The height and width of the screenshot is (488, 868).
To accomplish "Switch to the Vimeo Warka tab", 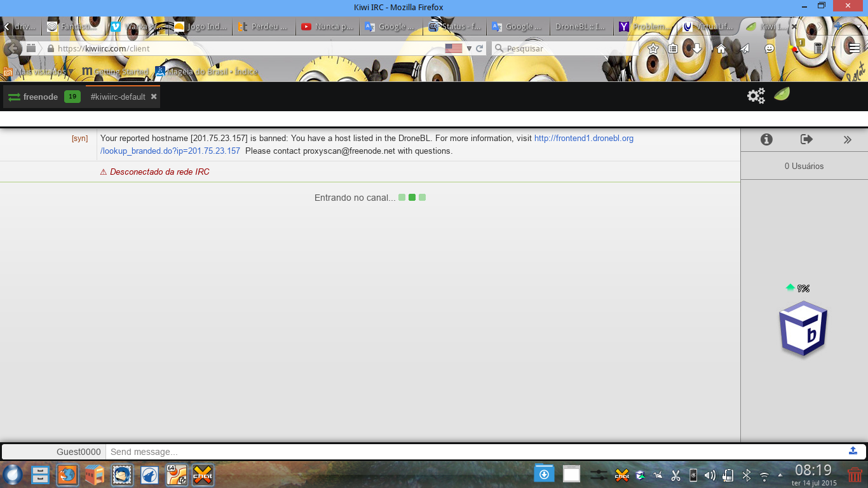I will tap(136, 27).
